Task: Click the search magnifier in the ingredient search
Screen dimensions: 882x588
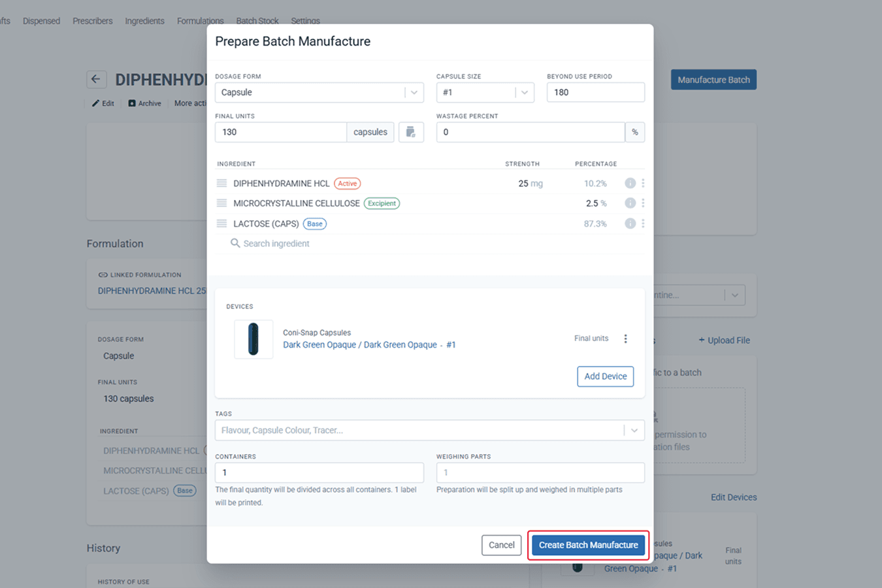Action: click(x=235, y=243)
